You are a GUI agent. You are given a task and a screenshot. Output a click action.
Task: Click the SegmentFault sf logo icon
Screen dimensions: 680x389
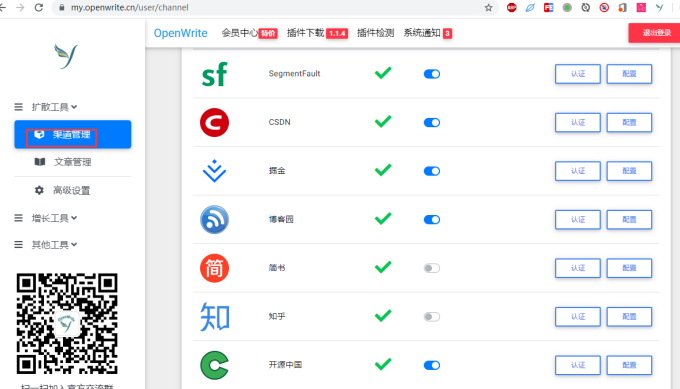[x=214, y=74]
